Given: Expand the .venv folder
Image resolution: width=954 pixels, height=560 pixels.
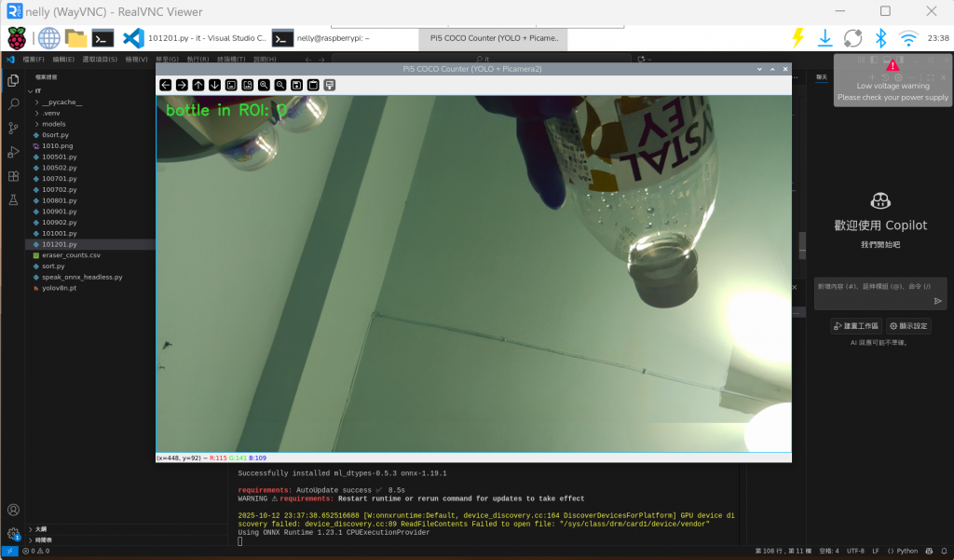Looking at the screenshot, I should click(37, 114).
